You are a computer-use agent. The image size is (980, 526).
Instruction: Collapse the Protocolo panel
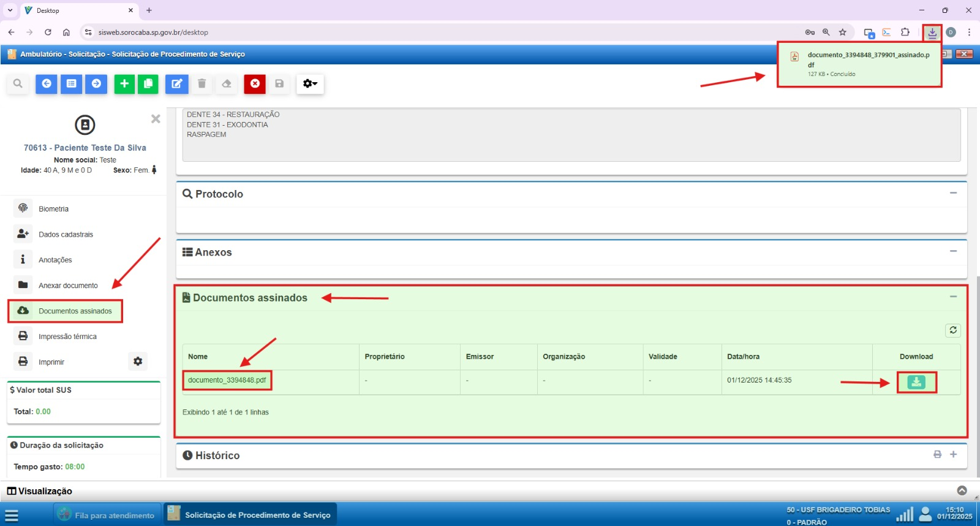[953, 193]
